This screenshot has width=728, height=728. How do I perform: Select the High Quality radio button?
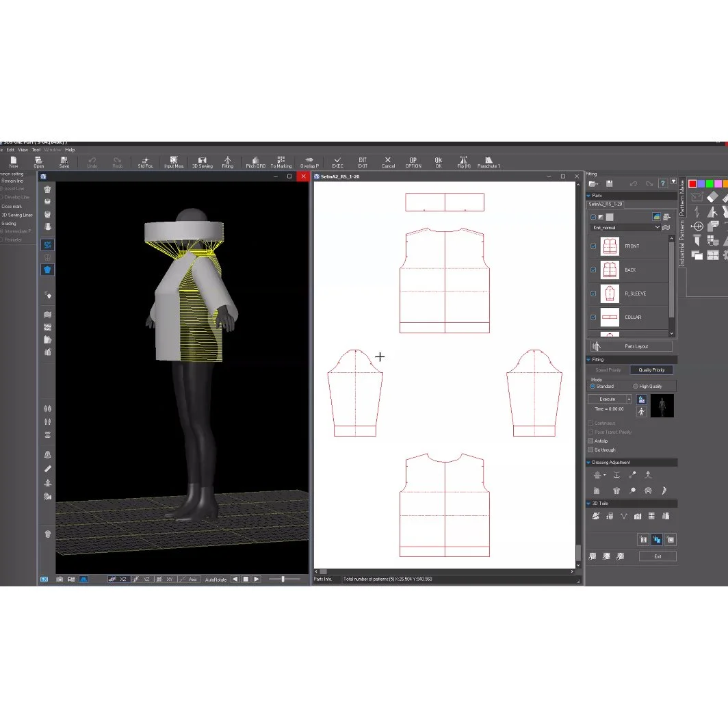636,387
